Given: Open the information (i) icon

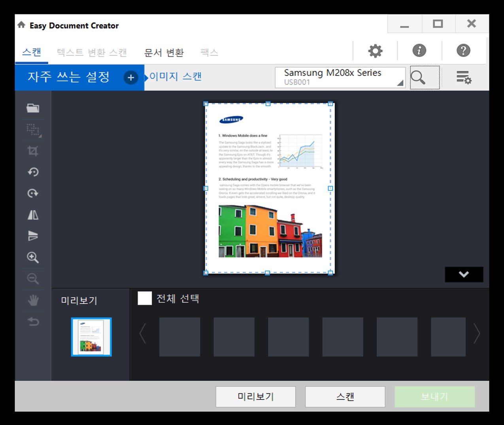Looking at the screenshot, I should tap(419, 51).
